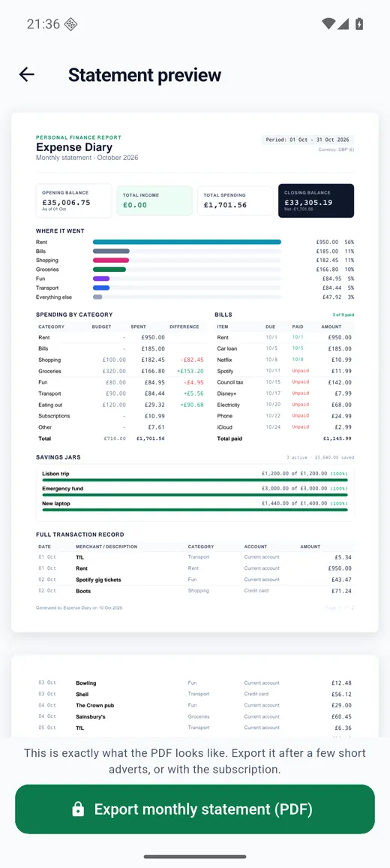The image size is (390, 868).
Task: Tap the notification icon beside the clock
Action: [x=70, y=24]
